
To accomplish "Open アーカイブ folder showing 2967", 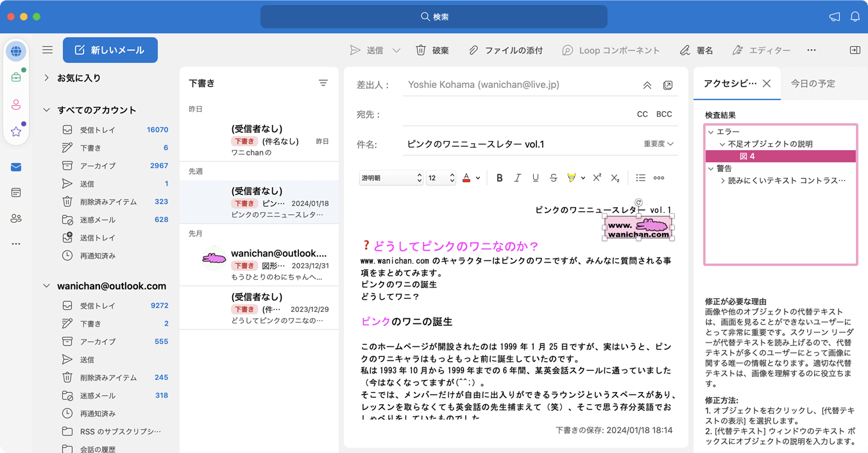I will [114, 166].
